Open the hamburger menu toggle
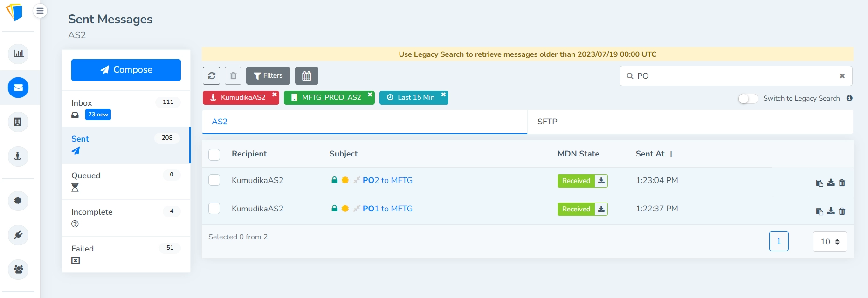Viewport: 868px width, 298px height. coord(40,11)
